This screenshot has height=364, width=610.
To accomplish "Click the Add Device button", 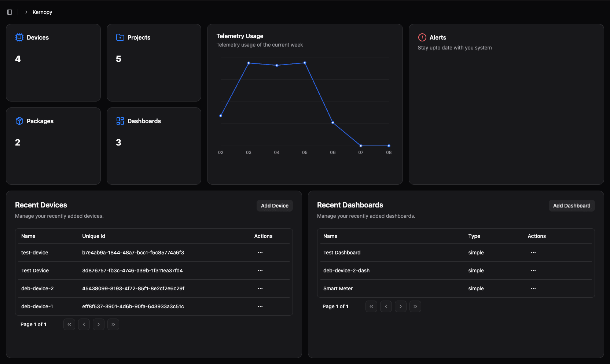I will pyautogui.click(x=275, y=206).
